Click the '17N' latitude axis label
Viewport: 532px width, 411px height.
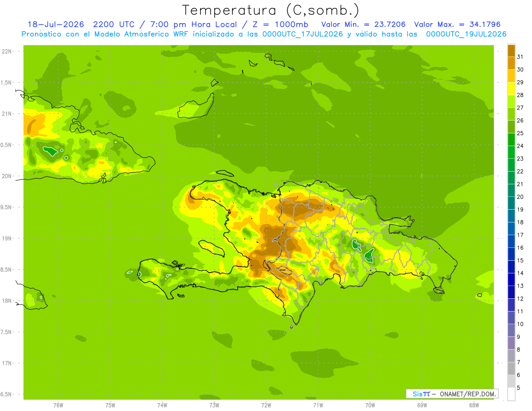pos(7,363)
